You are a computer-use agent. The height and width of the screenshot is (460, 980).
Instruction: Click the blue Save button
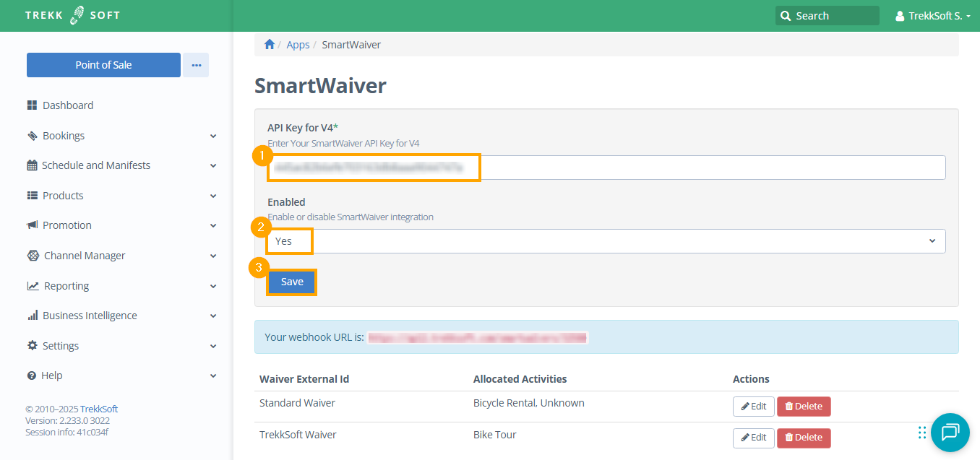point(292,282)
